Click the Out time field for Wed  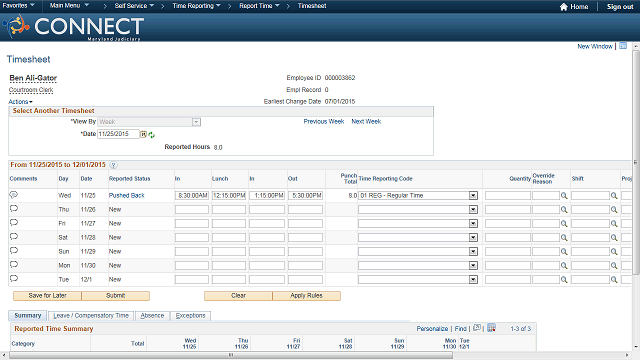point(305,196)
